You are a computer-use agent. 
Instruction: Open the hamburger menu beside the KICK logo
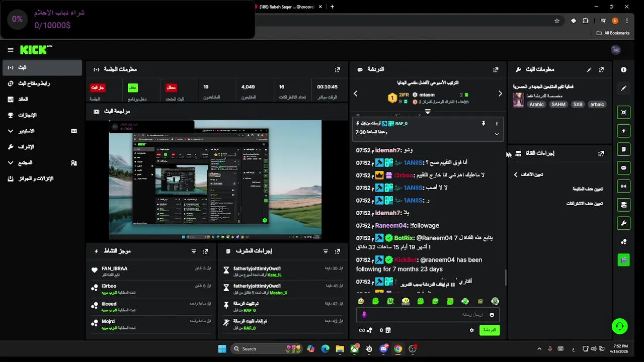click(x=11, y=50)
